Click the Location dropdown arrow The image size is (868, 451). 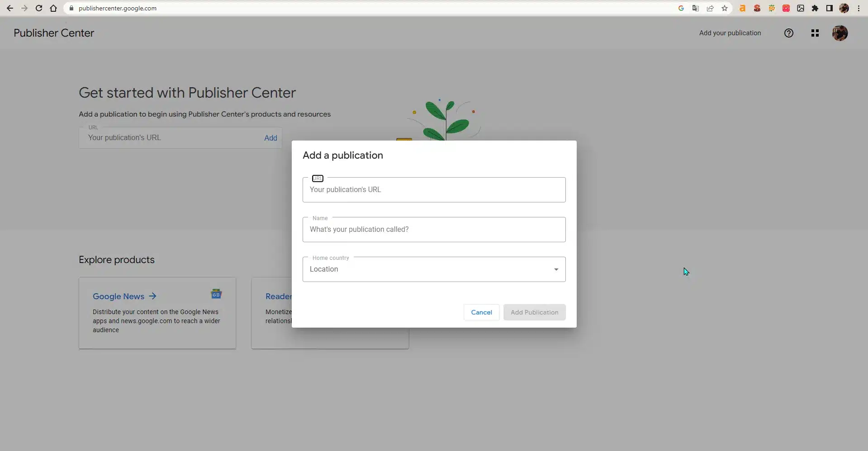556,269
